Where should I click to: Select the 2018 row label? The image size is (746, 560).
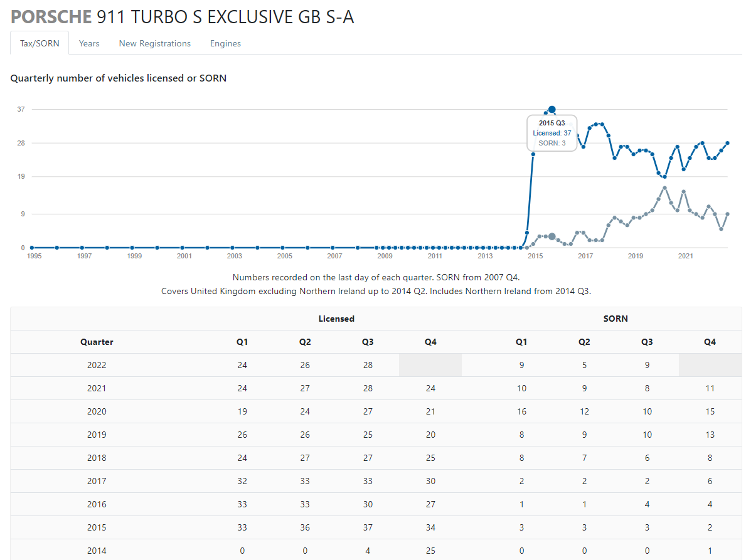pyautogui.click(x=97, y=458)
